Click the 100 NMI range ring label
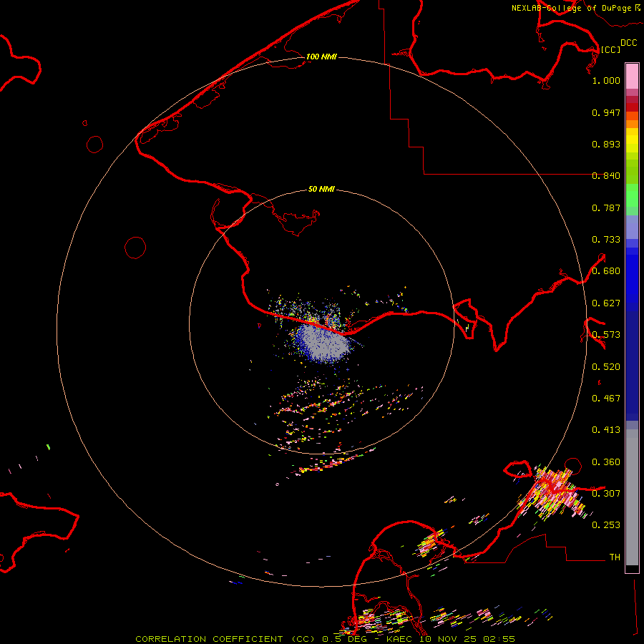Screen dimensions: 644x644 click(x=321, y=57)
